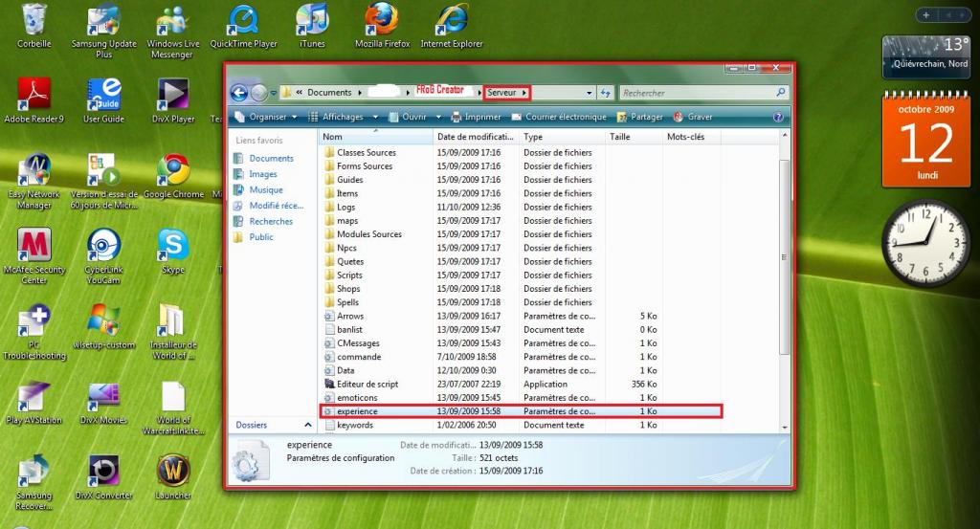Click Partager in Explorer toolbar

(x=639, y=117)
